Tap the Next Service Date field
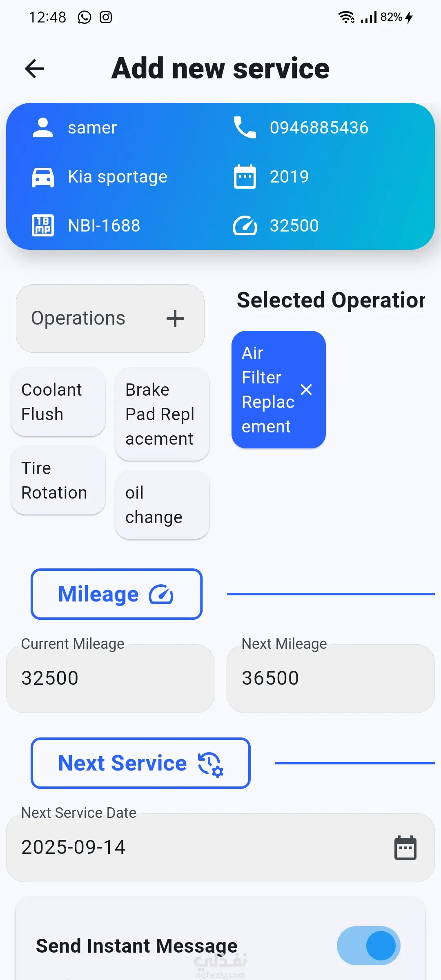Screen dimensions: 441x980 tap(196, 847)
